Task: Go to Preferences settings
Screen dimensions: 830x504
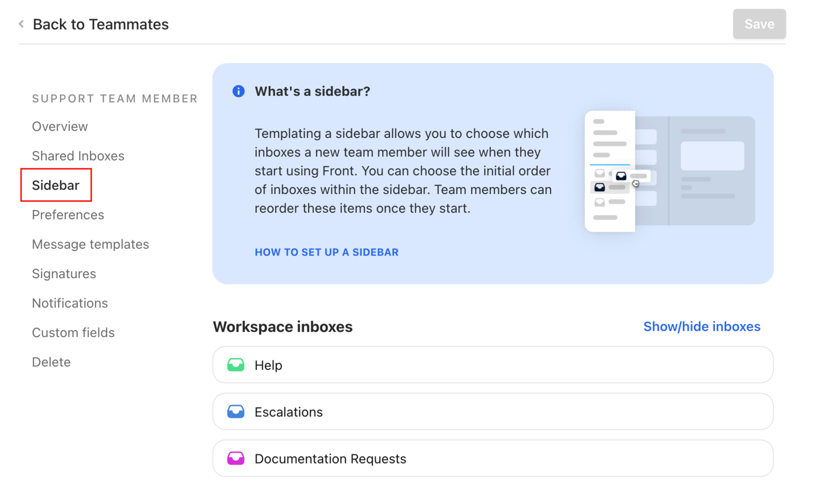Action: 68,215
